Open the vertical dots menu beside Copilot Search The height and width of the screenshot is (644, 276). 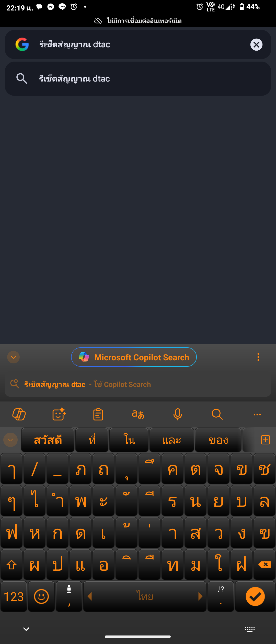tap(258, 357)
